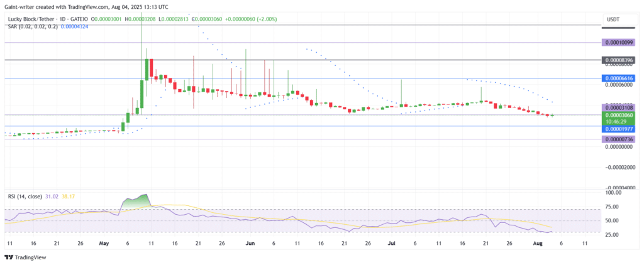Click the SAR (0.02, 0.02, 0.2) indicator label

[x=31, y=26]
